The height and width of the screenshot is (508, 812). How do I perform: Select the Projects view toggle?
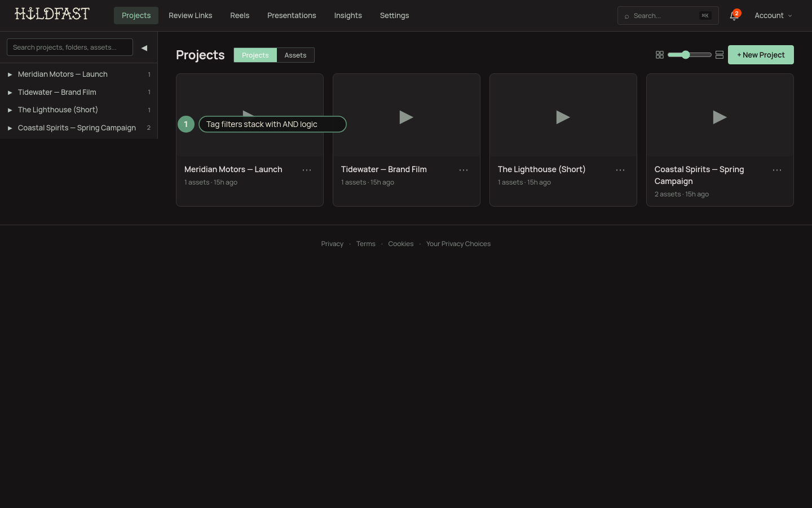pos(255,55)
